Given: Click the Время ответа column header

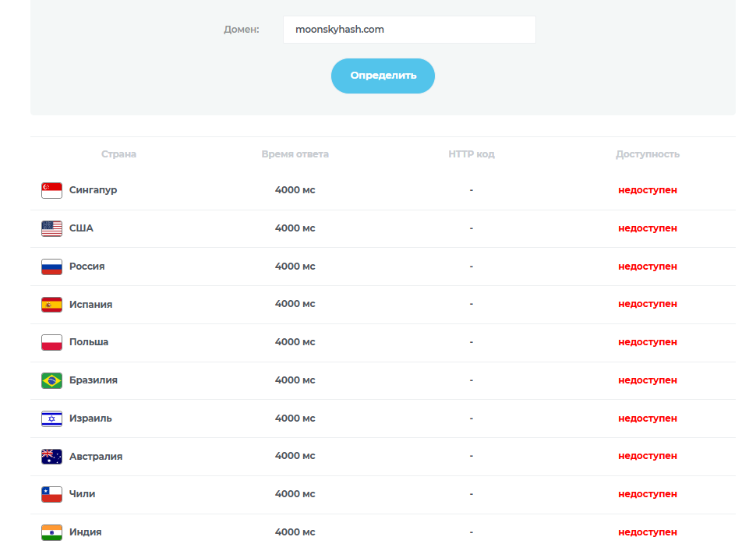Looking at the screenshot, I should point(295,154).
